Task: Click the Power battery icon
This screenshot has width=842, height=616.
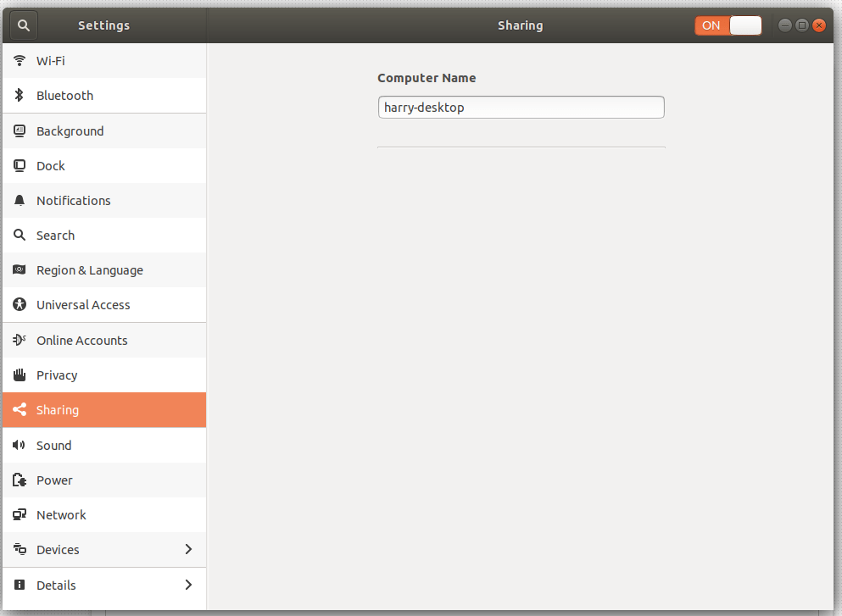Action: pos(20,480)
